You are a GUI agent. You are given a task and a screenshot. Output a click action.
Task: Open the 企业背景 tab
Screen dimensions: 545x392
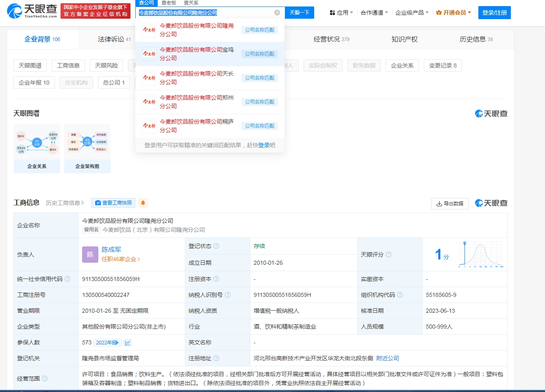pos(42,39)
